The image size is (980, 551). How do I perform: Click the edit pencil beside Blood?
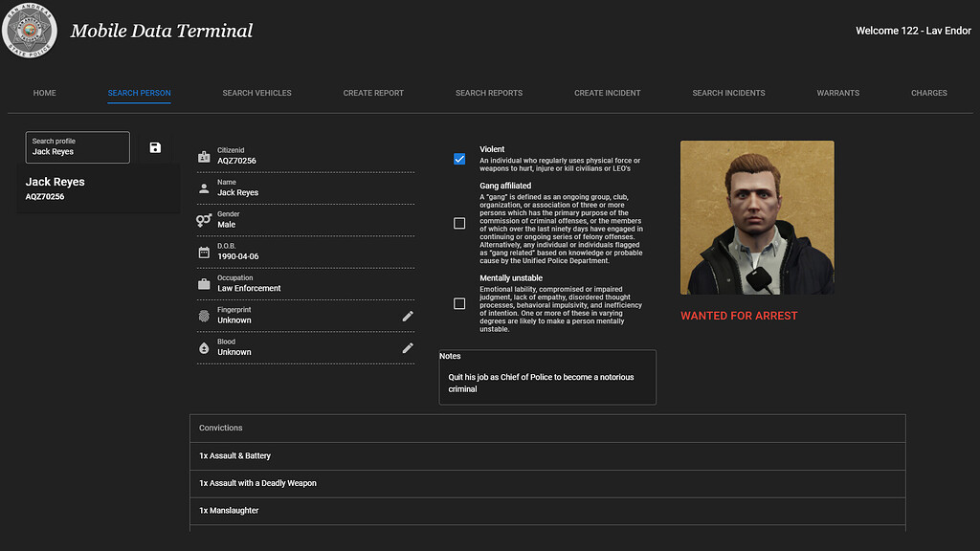(x=408, y=347)
